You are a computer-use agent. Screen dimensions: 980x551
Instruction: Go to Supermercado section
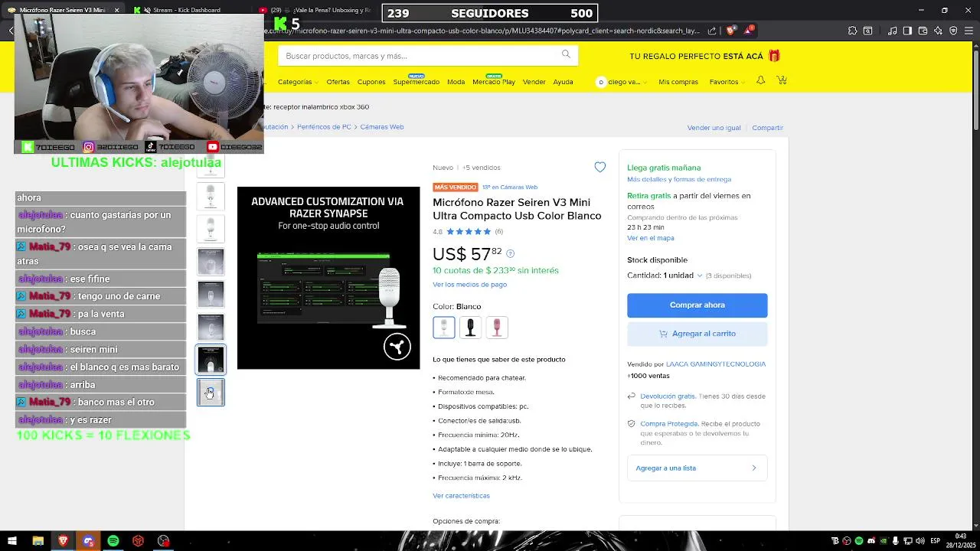pyautogui.click(x=416, y=82)
